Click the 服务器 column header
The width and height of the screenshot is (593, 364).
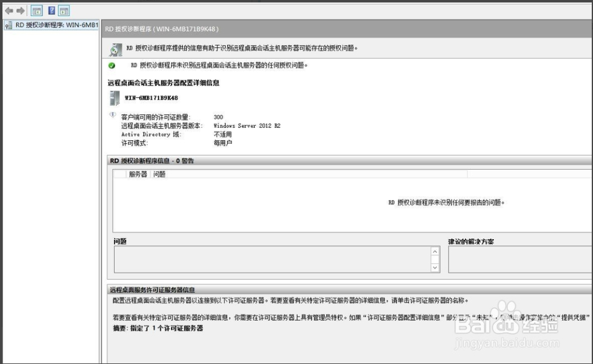point(138,174)
